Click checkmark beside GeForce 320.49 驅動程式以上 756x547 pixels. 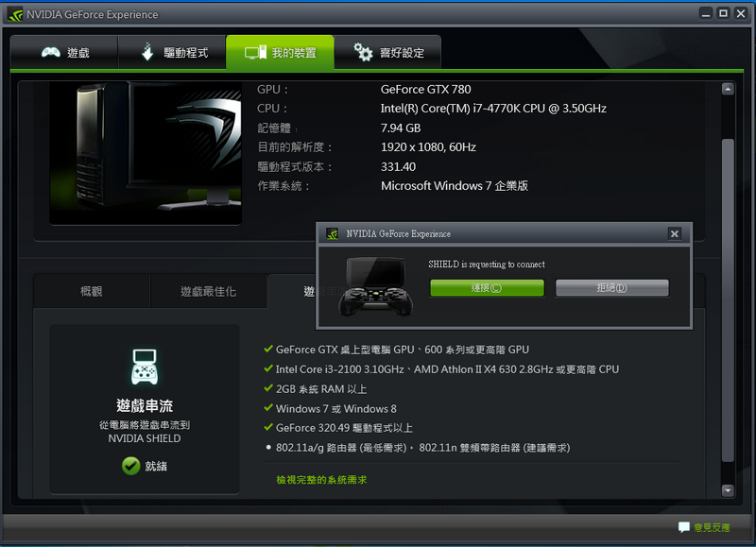coord(268,428)
